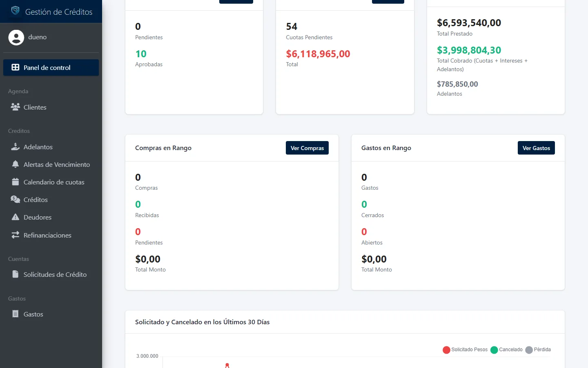Click the Calendario de cuotas calendar icon
This screenshot has width=588, height=368.
(16, 182)
